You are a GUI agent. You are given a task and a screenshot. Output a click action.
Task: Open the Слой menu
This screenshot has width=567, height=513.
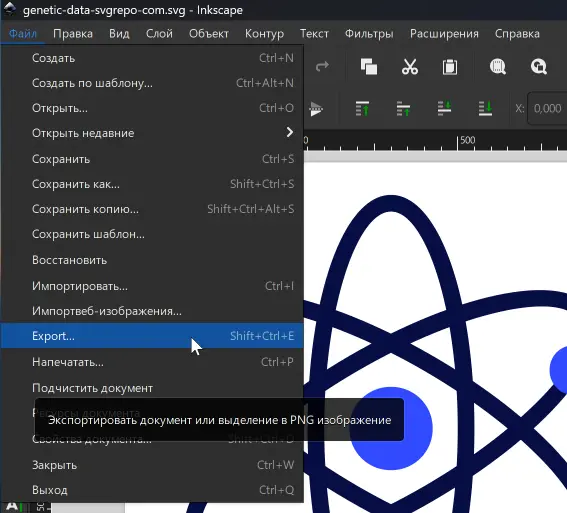click(159, 34)
